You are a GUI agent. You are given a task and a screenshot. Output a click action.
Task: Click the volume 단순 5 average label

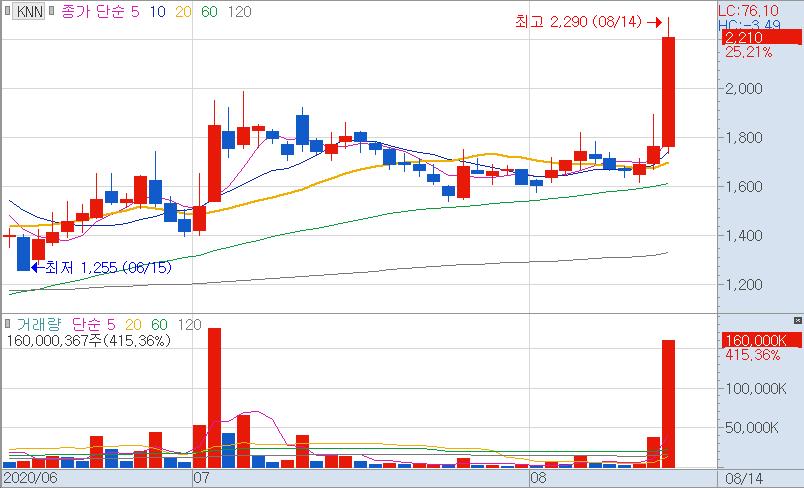click(x=93, y=324)
